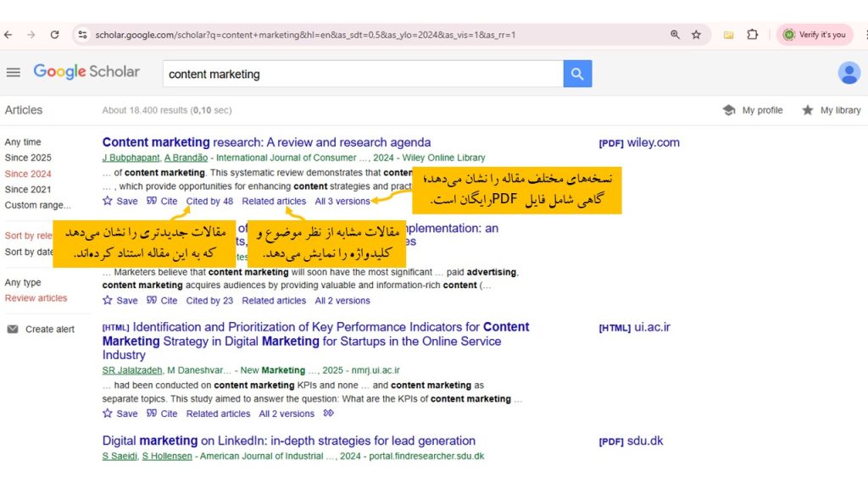
Task: Open the Google Scholar hamburger menu
Action: (13, 73)
